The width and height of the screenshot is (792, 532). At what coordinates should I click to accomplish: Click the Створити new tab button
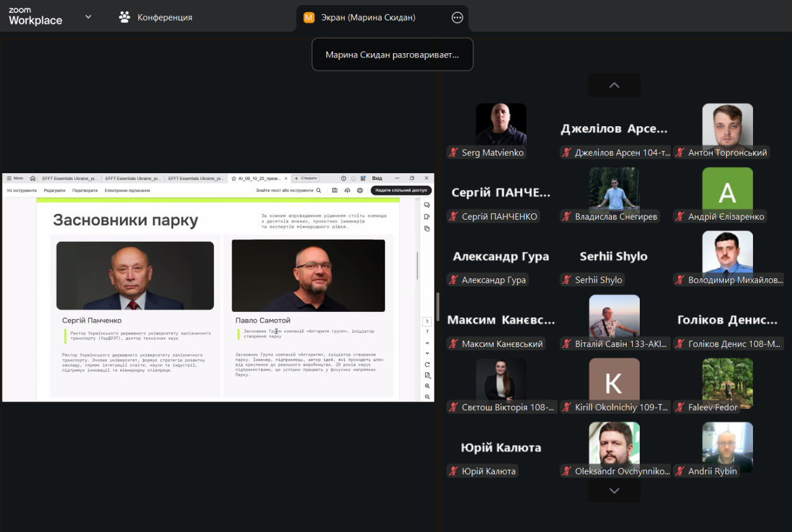point(306,178)
